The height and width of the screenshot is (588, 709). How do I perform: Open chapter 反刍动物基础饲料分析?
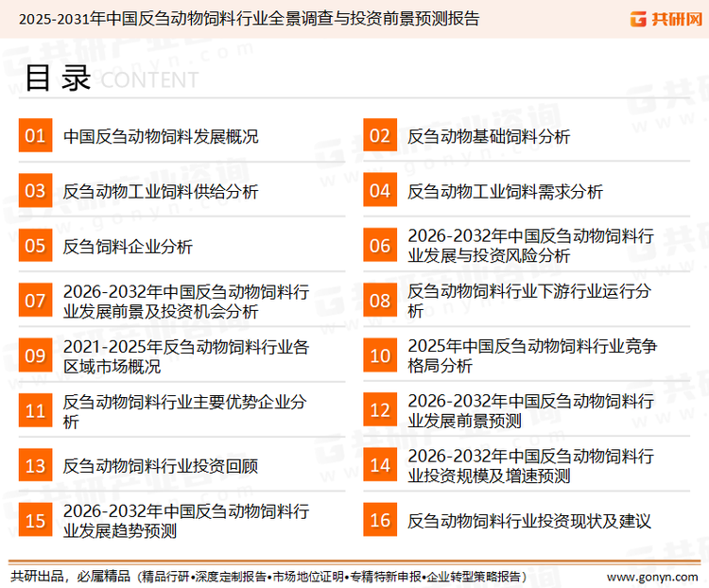coord(489,136)
